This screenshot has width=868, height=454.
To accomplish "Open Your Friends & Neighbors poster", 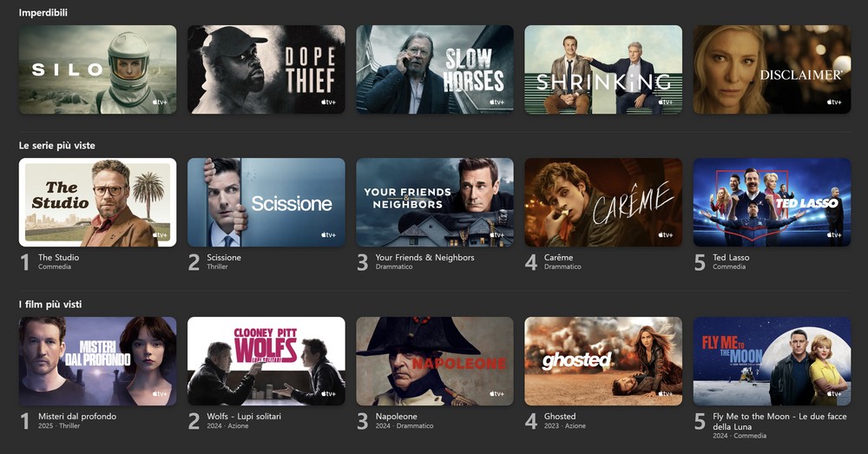I will click(435, 202).
